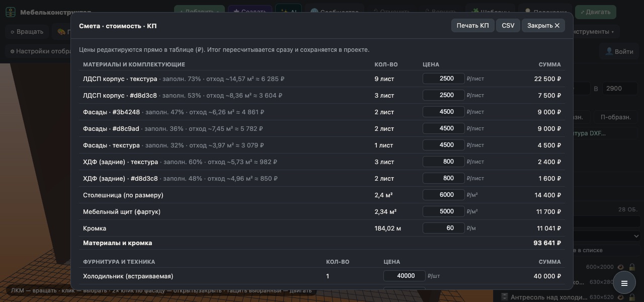Toggle eye visibility for the 600×2000 object
The height and width of the screenshot is (302, 644).
[620, 267]
